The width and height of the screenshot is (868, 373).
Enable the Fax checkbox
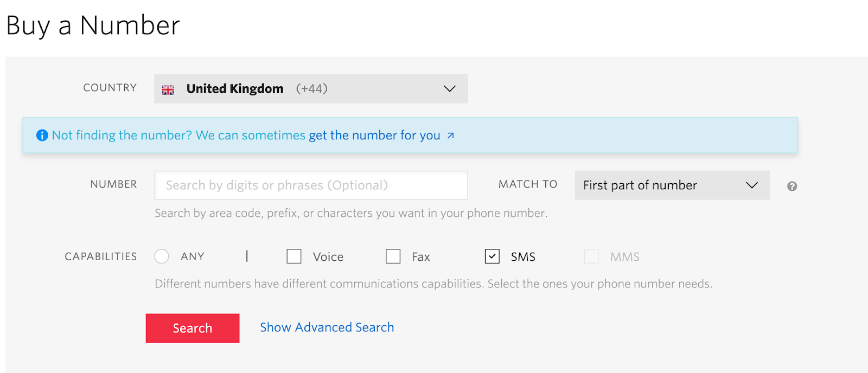pyautogui.click(x=393, y=256)
